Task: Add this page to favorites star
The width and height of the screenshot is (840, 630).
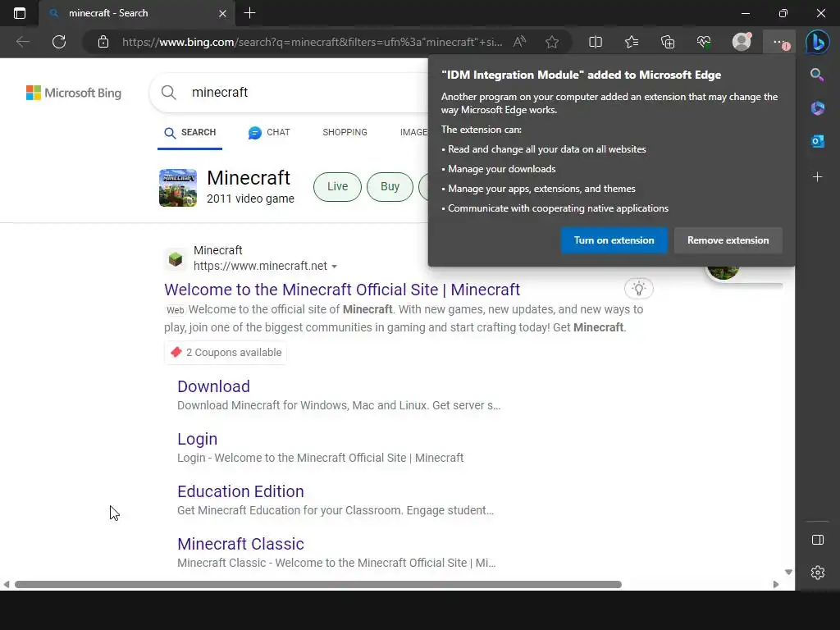Action: [552, 42]
